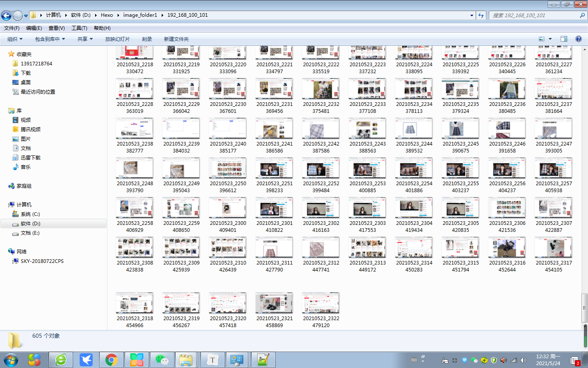Refresh the folder using address bar button
This screenshot has width=588, height=368.
[481, 15]
